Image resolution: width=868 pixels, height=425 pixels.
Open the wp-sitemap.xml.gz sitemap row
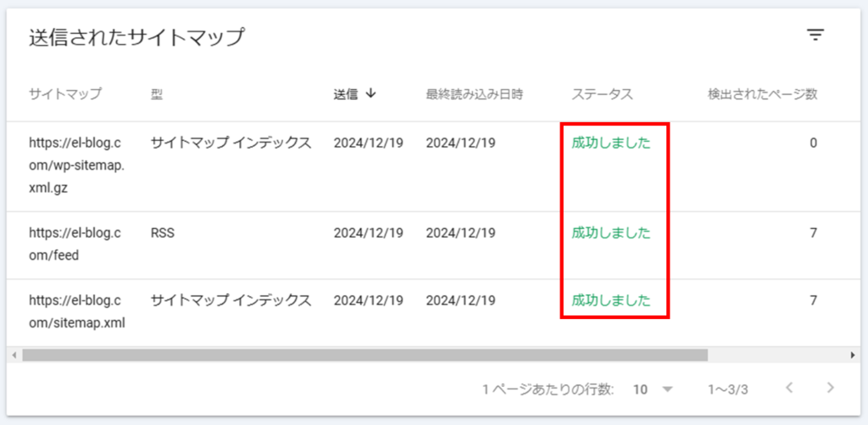click(433, 166)
